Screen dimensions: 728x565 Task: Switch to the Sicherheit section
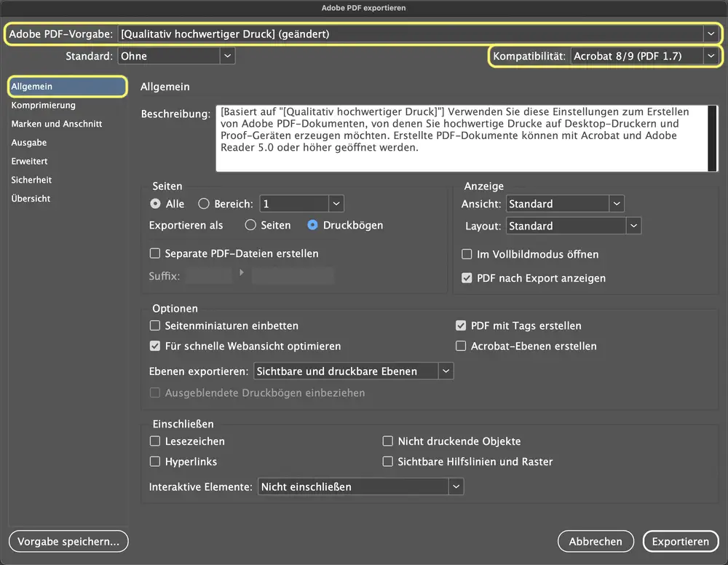31,180
